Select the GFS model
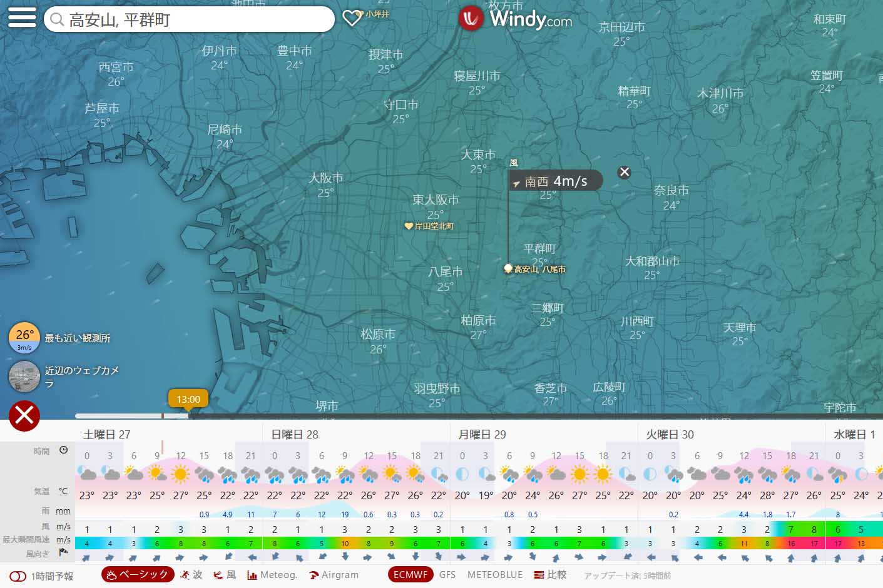The image size is (883, 588). coord(447,574)
